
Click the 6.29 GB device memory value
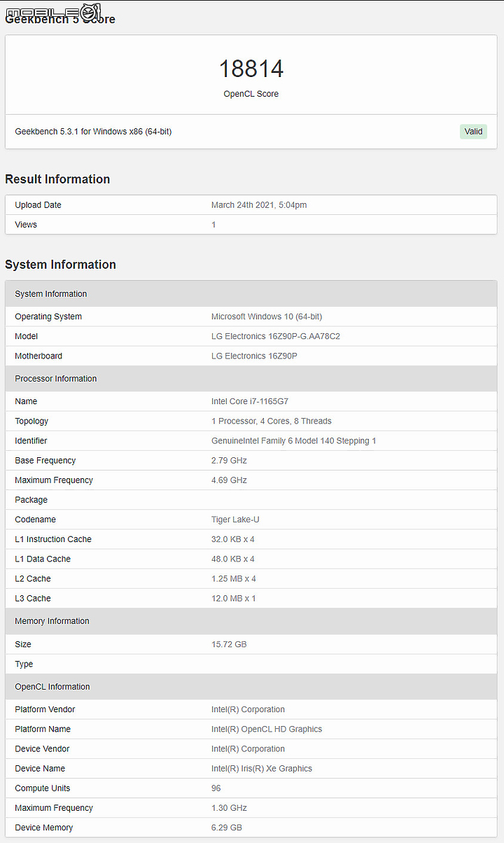[x=227, y=828]
